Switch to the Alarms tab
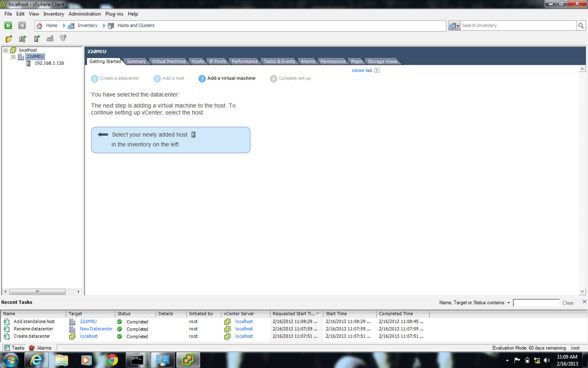588x368 pixels. [308, 61]
